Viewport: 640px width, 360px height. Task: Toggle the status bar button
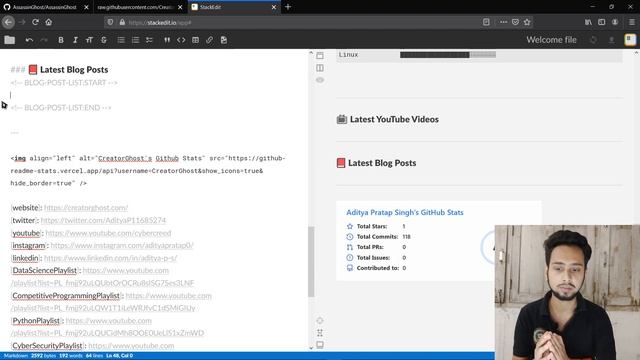point(320,345)
